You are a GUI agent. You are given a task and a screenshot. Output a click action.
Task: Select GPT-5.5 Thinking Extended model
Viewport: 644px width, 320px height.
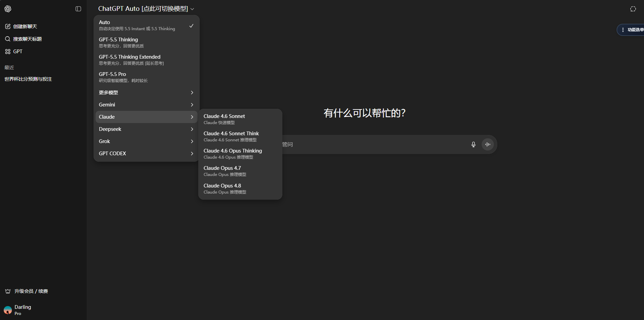(146, 60)
